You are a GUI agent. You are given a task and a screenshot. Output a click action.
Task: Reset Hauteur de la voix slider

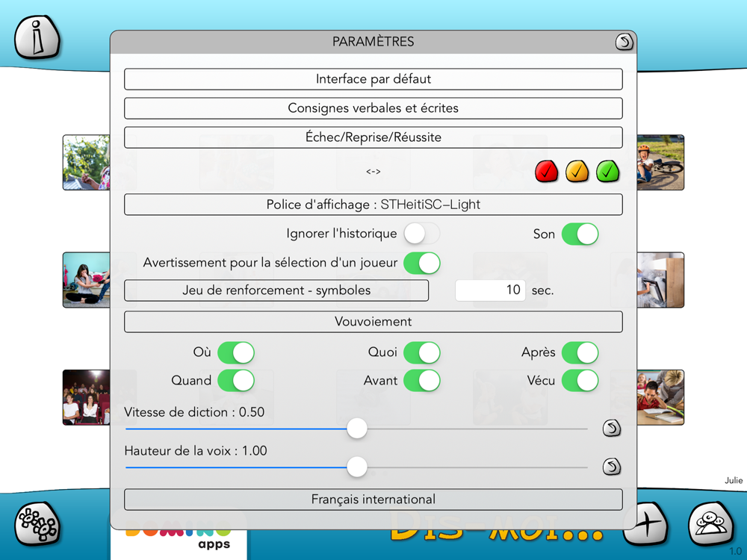(612, 467)
